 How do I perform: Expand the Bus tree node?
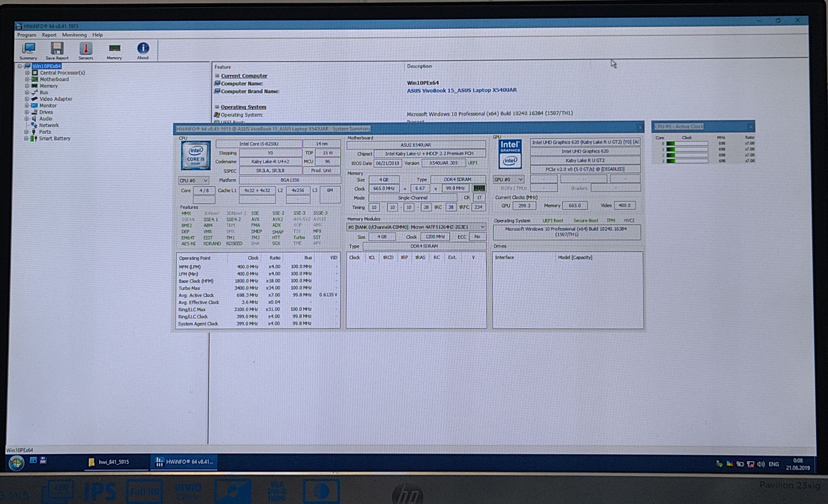pos(27,92)
